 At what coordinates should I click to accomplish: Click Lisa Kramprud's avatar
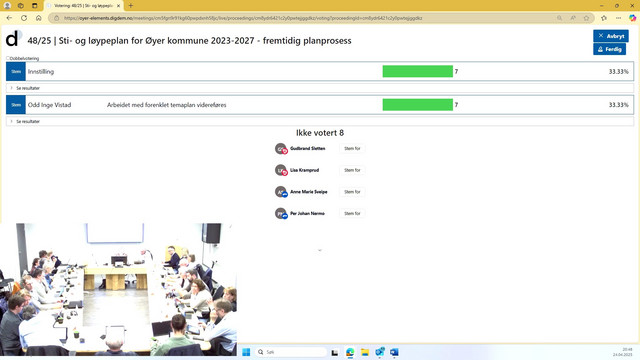coord(281,171)
